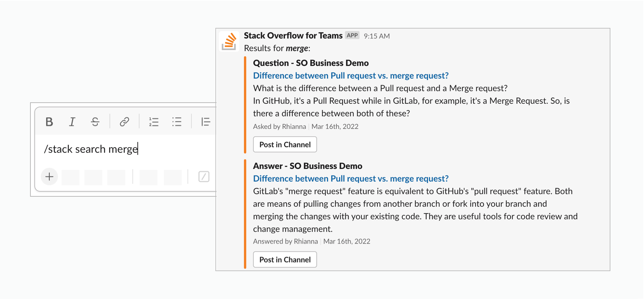Click the 'Asked by Rhianna' text
Screen dimensions: 644x299
279,127
